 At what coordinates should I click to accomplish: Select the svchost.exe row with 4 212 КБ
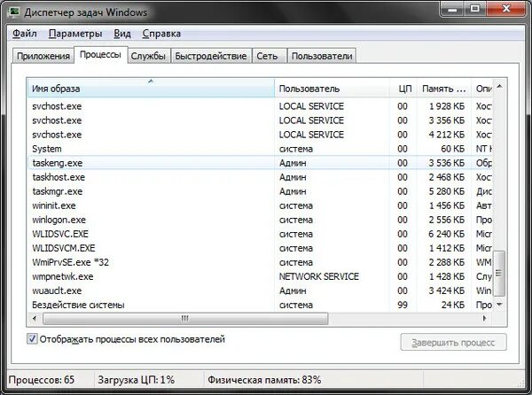tap(260, 135)
